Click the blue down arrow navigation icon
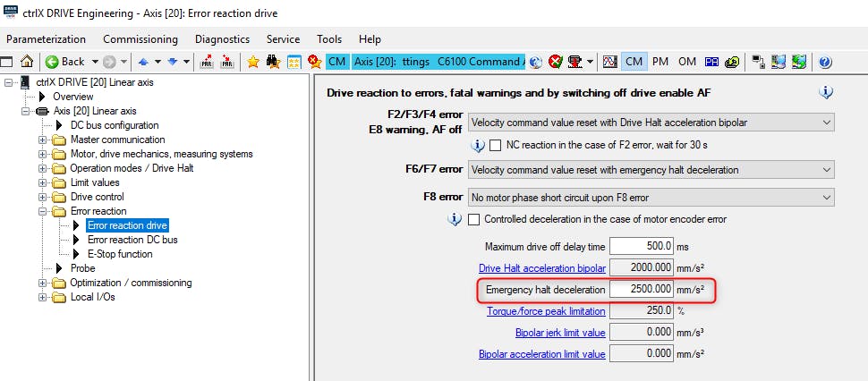The image size is (868, 381). 172,62
